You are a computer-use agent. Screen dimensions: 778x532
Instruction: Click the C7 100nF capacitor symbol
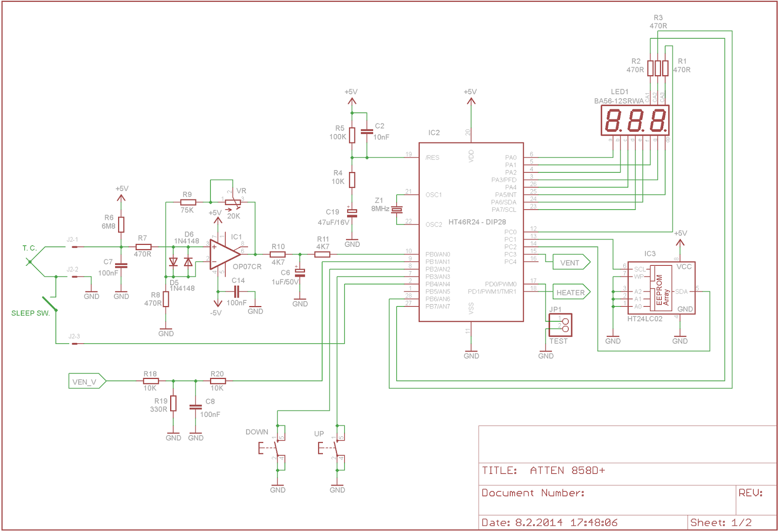(121, 265)
